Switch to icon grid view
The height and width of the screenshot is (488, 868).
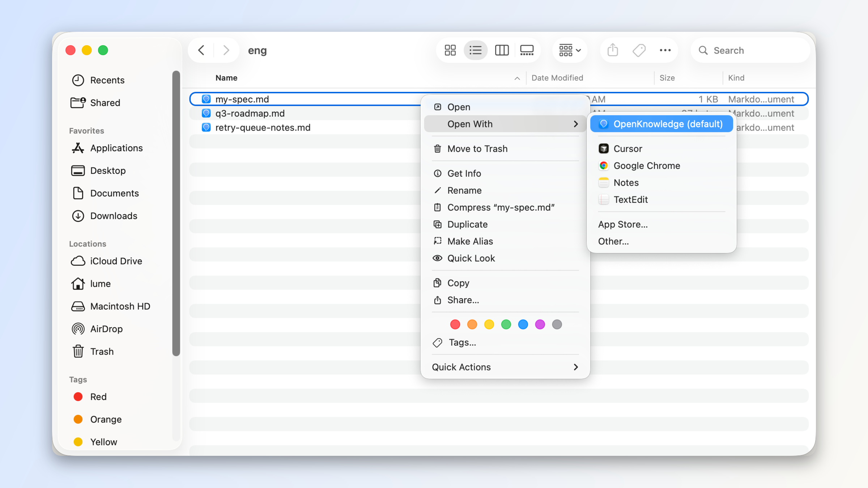tap(450, 50)
